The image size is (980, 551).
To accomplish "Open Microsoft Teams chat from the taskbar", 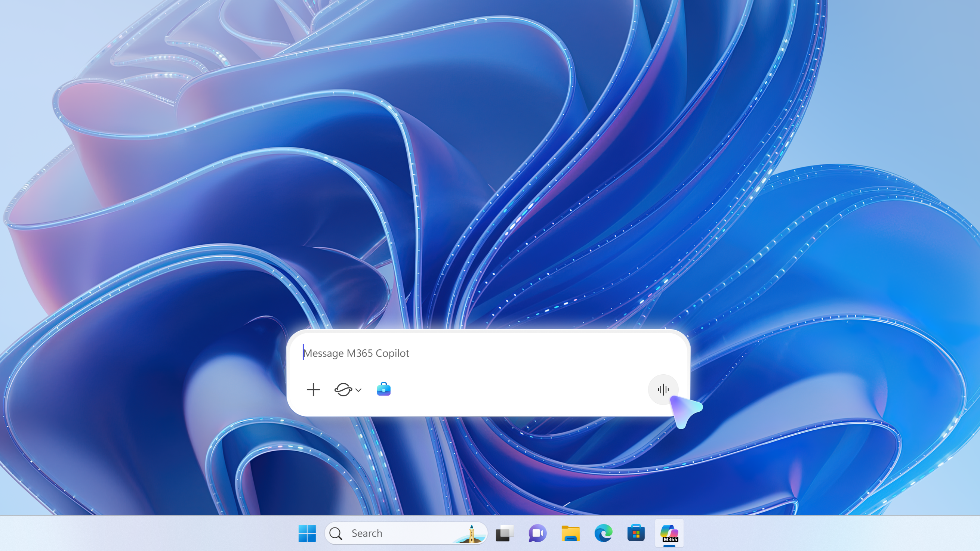I will pyautogui.click(x=536, y=533).
